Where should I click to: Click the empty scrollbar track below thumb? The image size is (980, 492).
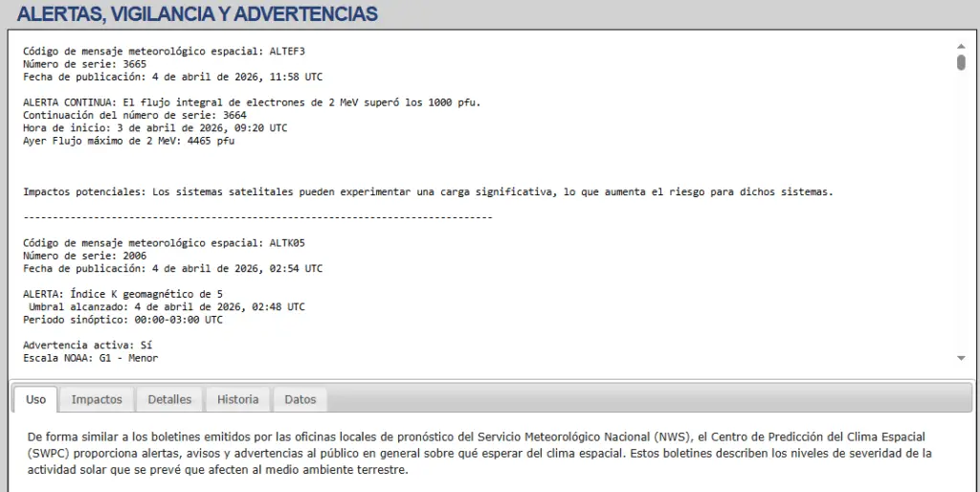[x=961, y=211]
